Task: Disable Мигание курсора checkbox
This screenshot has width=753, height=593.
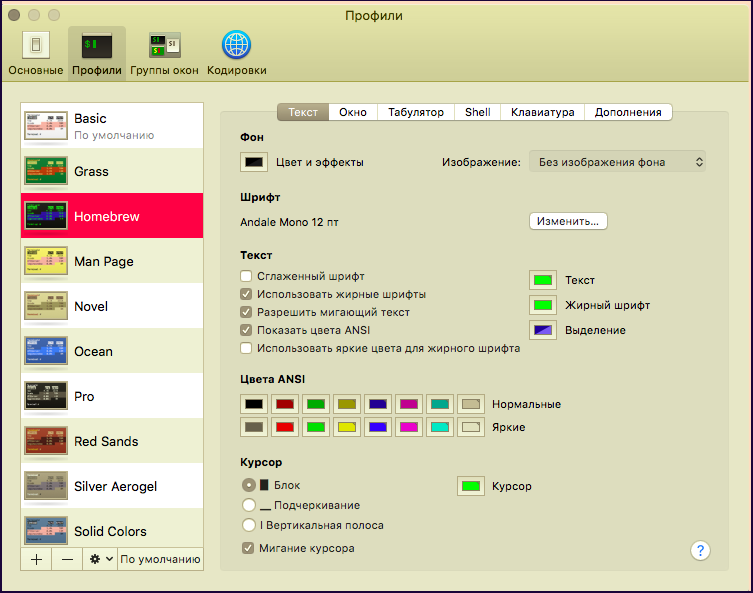Action: tap(248, 548)
